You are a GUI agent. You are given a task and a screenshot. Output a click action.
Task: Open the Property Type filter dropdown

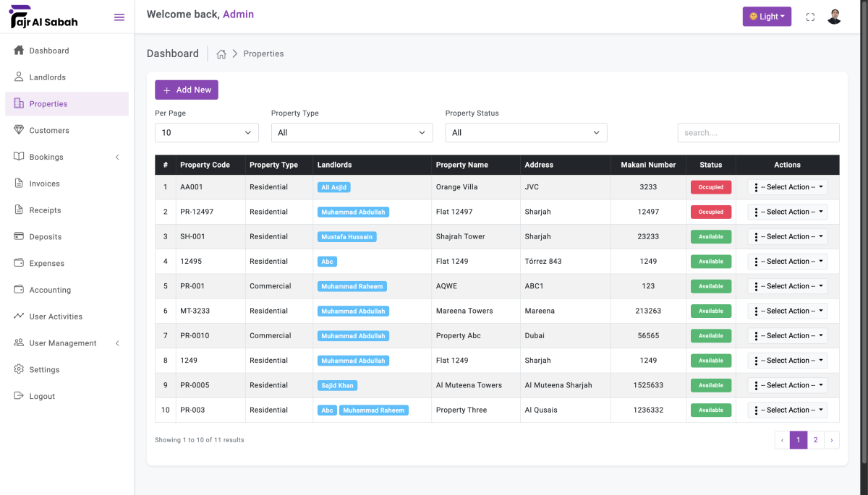click(x=352, y=133)
